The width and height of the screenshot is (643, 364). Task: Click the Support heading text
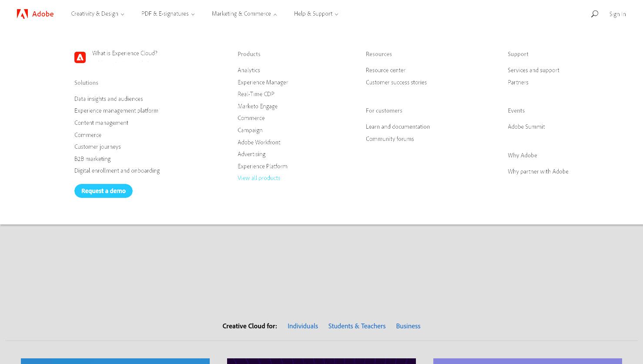click(518, 54)
